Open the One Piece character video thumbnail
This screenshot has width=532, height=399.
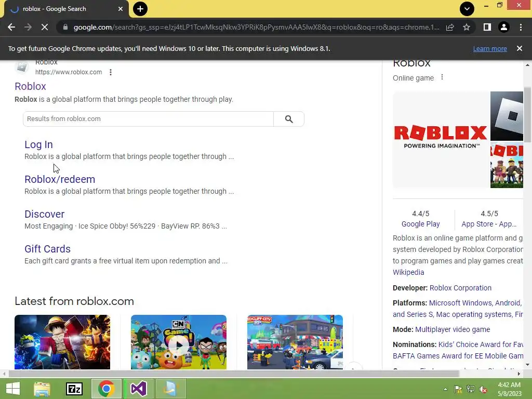pos(62,342)
